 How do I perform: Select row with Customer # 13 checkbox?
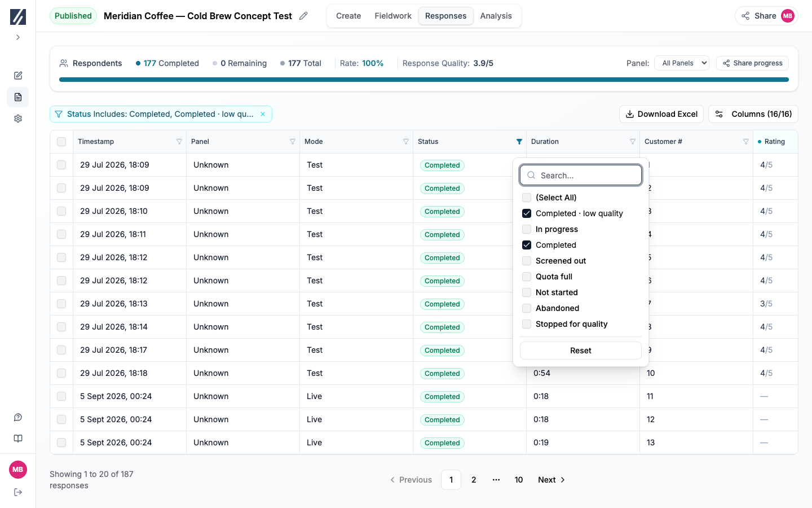coord(61,443)
